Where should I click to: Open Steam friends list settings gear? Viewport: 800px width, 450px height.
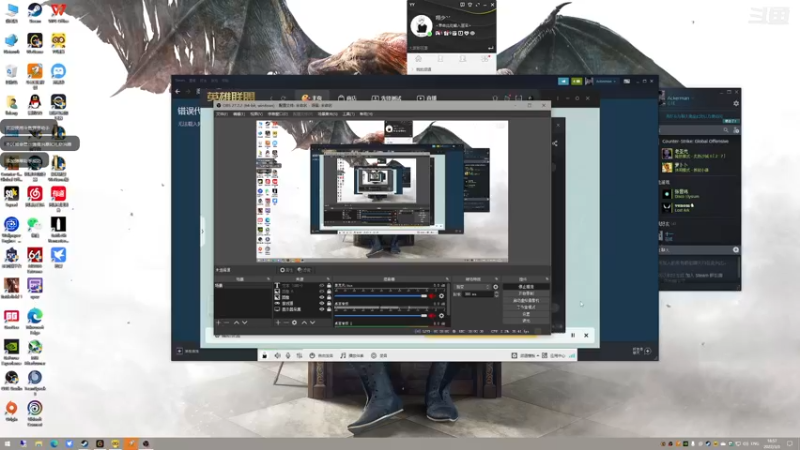click(x=736, y=104)
